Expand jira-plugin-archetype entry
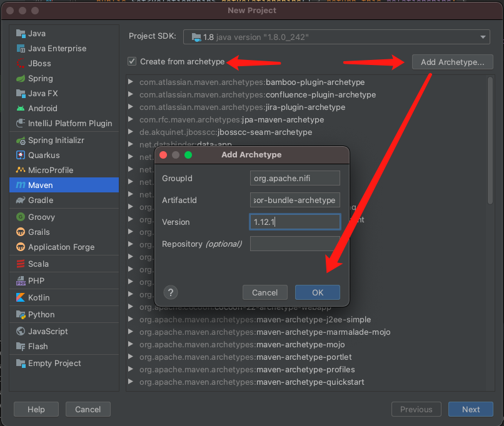Screen dimensions: 504x426 point(131,107)
